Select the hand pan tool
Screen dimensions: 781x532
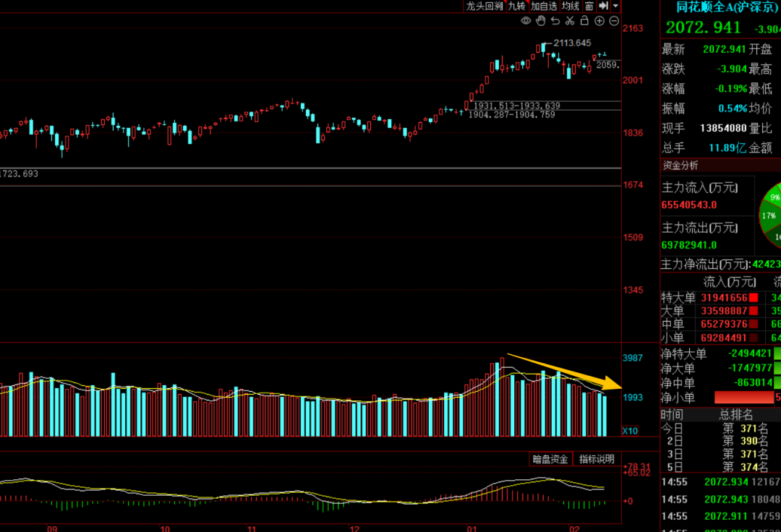[x=541, y=20]
